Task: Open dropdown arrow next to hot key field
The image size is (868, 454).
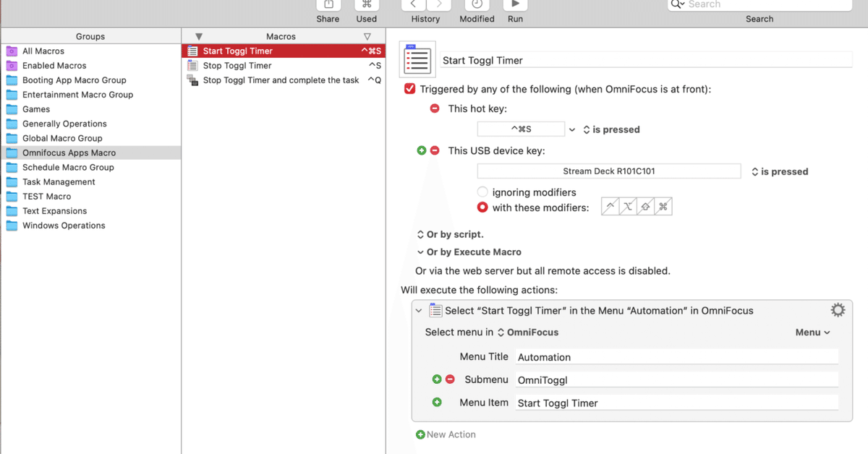Action: [572, 129]
